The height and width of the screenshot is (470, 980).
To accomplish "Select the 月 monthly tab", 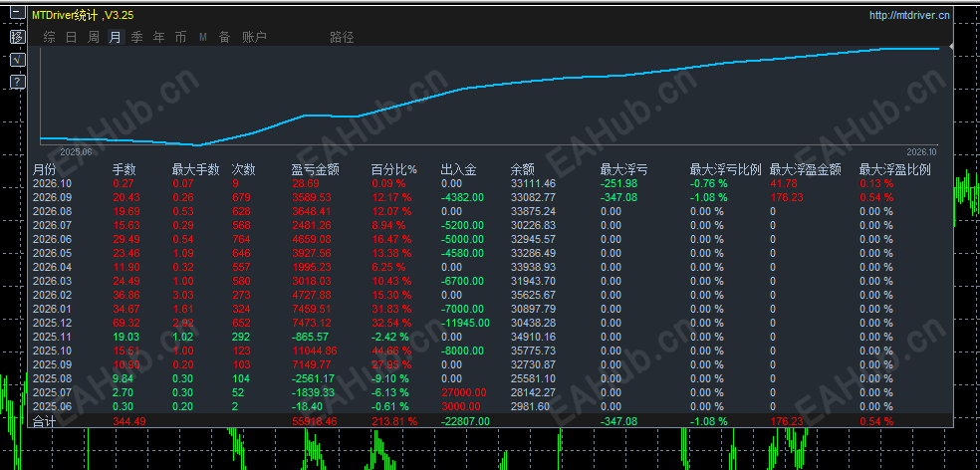I will (x=115, y=38).
